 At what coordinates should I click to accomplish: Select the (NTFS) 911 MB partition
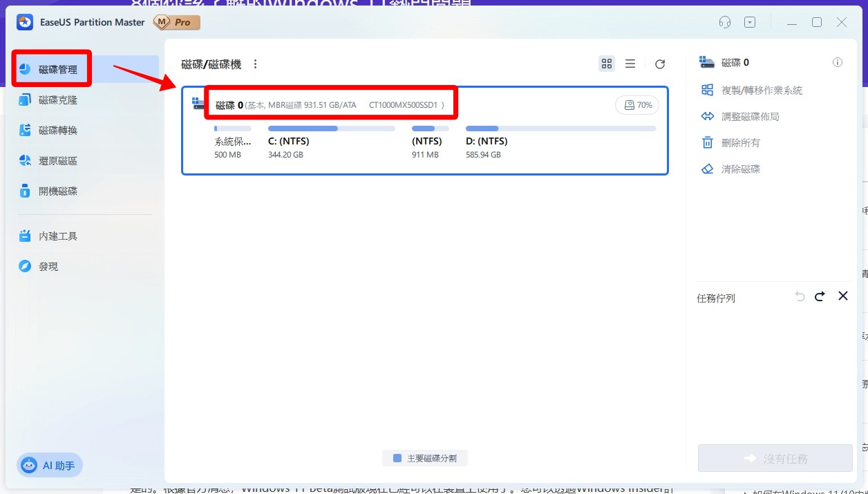pos(430,142)
